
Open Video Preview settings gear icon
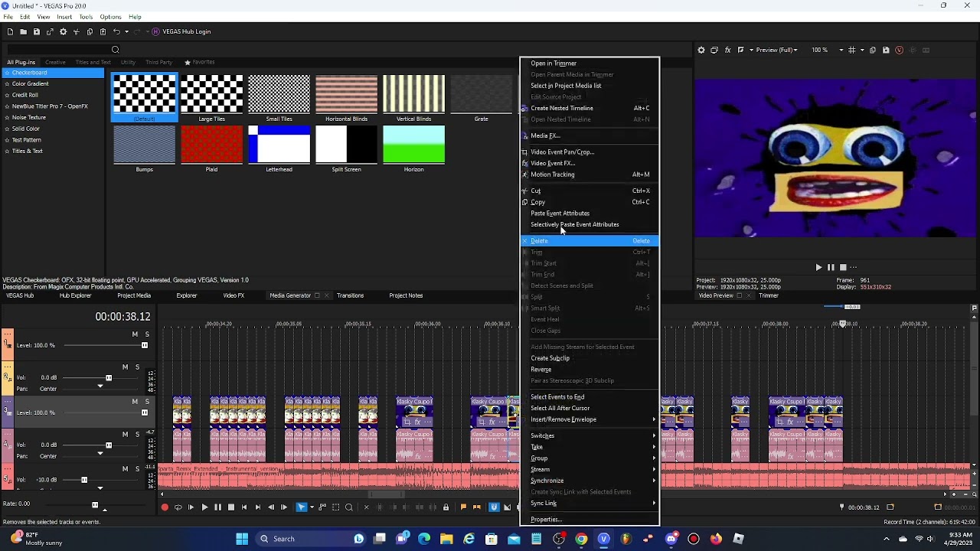point(701,50)
